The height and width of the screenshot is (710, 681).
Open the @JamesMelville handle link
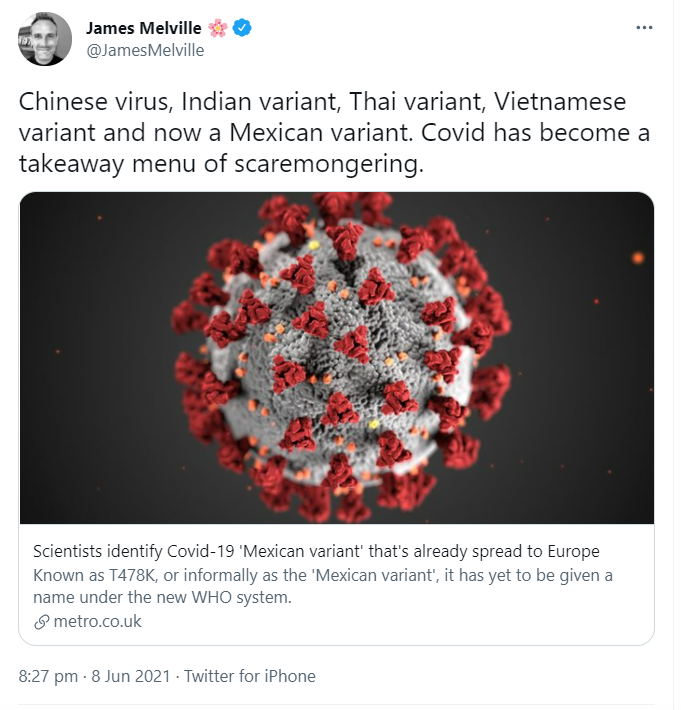[145, 50]
